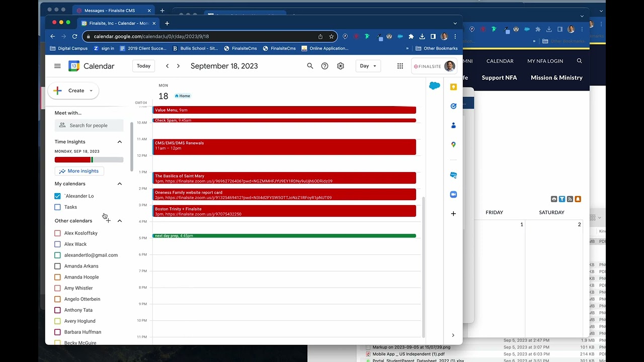Open Boston Trinity + Finalsite event
Screen dimensions: 644x362
[x=284, y=211]
